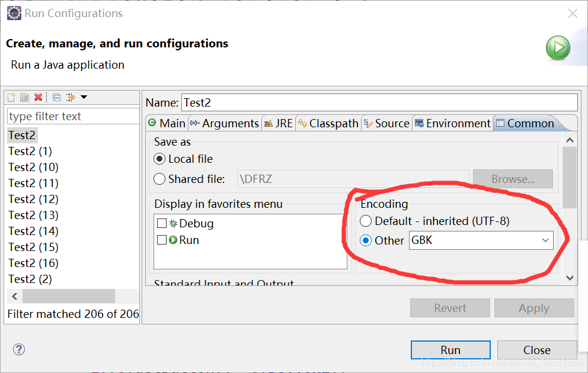Click New launch configuration icon
The image size is (588, 373).
(x=12, y=97)
